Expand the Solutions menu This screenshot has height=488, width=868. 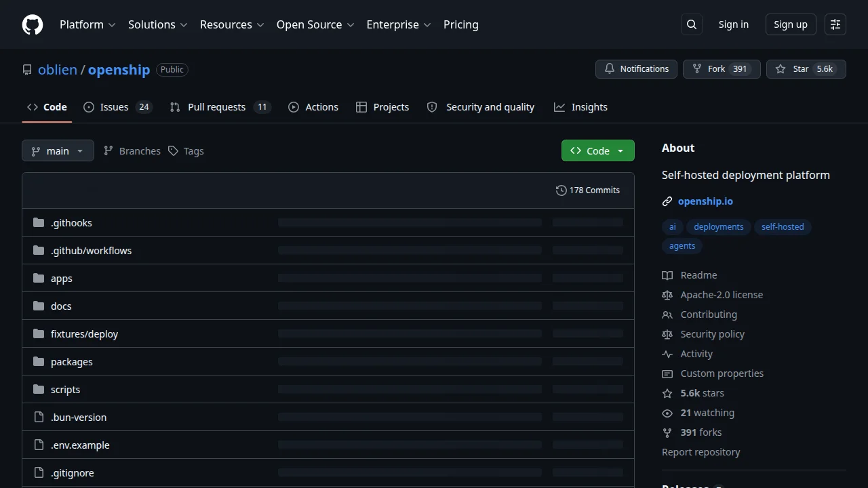[157, 24]
